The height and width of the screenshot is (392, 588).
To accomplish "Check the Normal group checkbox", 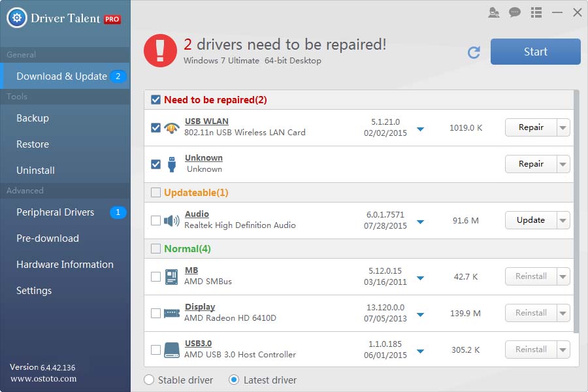I will pos(155,249).
